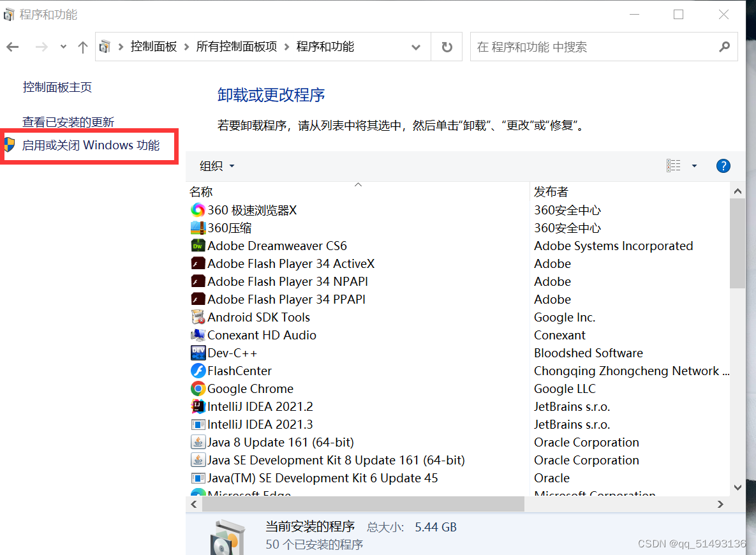Click the Flash Player 34 ActiveX icon

198,263
